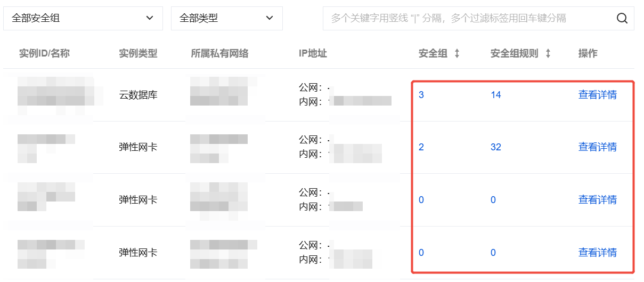The image size is (644, 282).
Task: Click last row's rule count 0
Action: [x=493, y=253]
